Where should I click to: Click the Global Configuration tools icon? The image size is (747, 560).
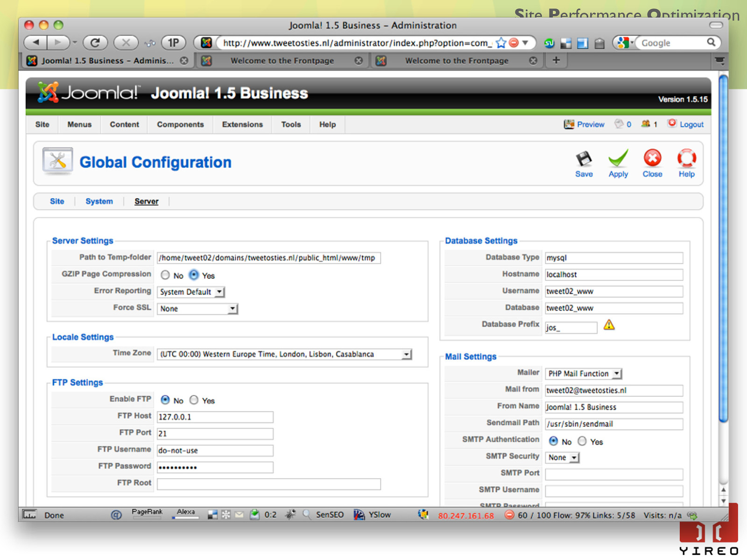coord(57,161)
